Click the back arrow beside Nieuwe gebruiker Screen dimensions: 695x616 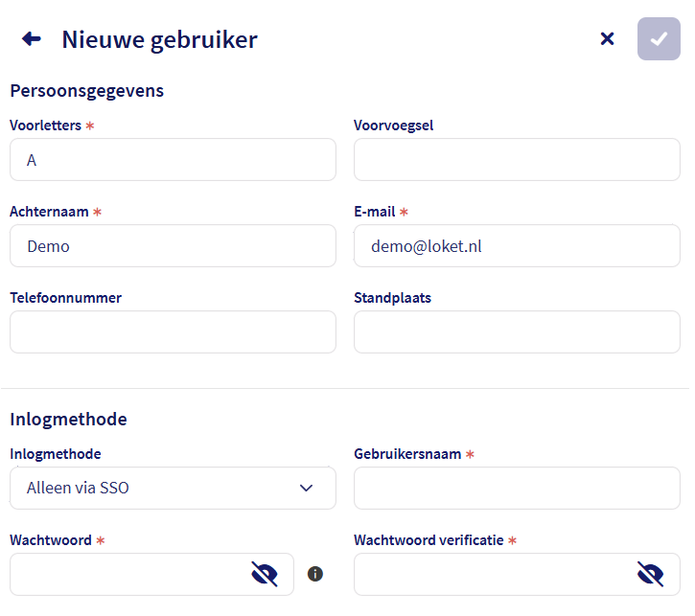click(32, 39)
